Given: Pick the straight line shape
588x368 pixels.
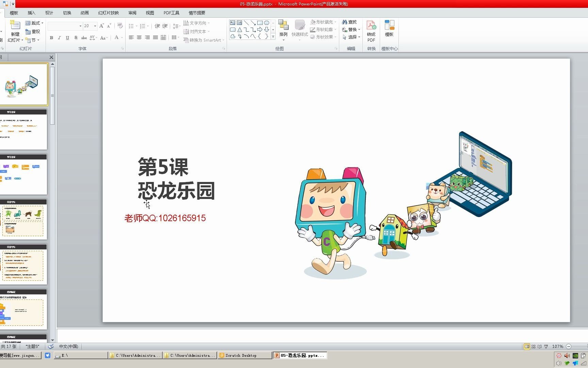Looking at the screenshot, I should pos(246,23).
